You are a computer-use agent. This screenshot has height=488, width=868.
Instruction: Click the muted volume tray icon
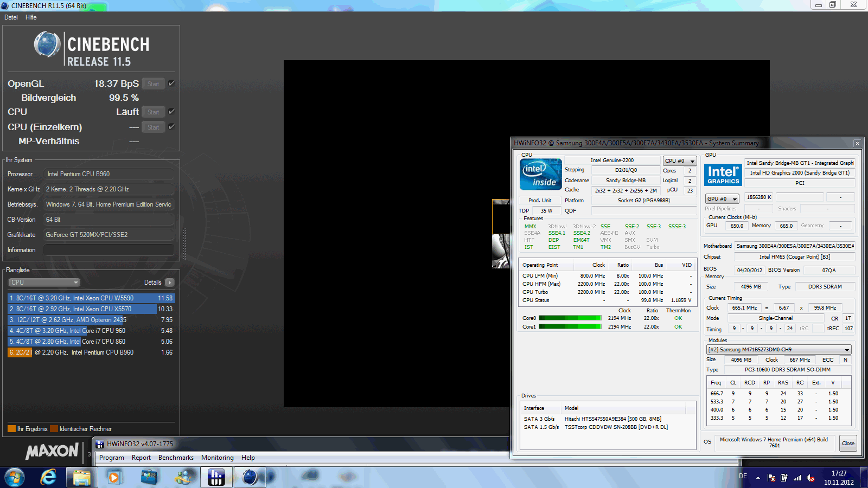(810, 478)
